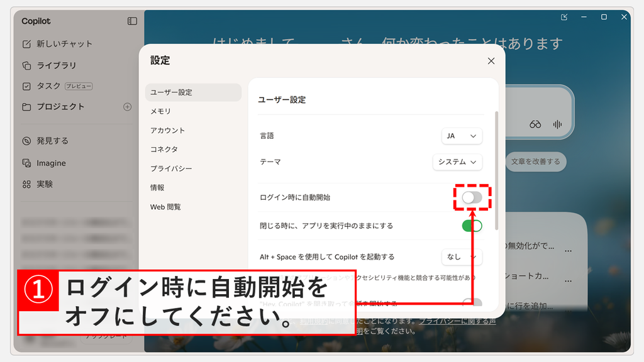Click the 言語 setting label
This screenshot has height=362, width=644.
267,136
